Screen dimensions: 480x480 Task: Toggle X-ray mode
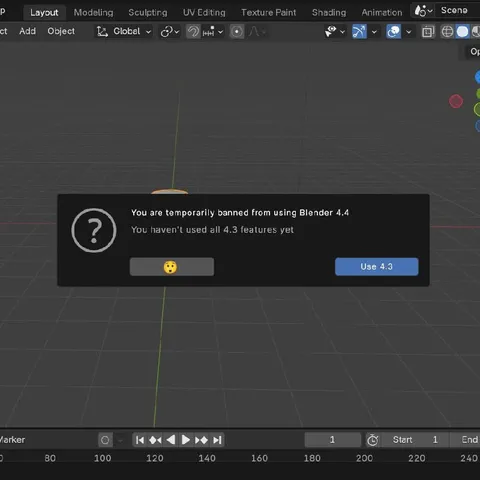(428, 32)
